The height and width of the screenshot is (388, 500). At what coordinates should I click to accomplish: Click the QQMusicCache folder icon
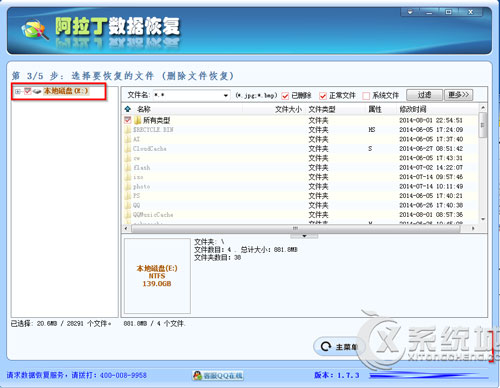click(x=128, y=215)
